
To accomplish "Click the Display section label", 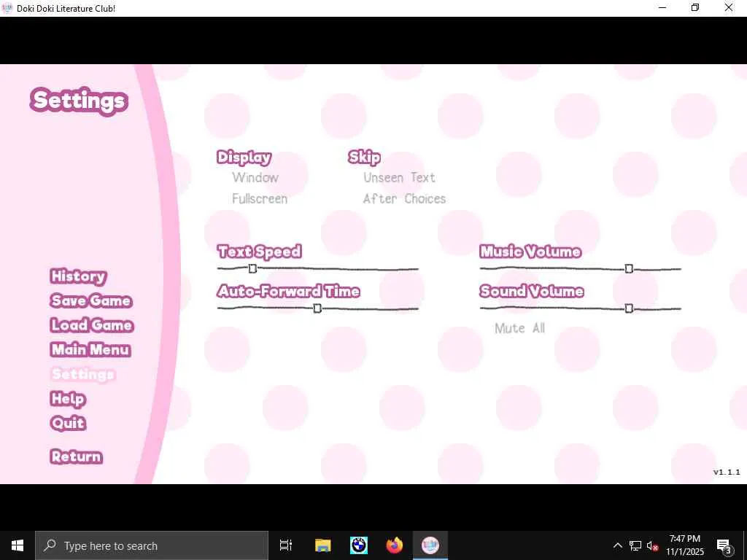I will click(244, 157).
